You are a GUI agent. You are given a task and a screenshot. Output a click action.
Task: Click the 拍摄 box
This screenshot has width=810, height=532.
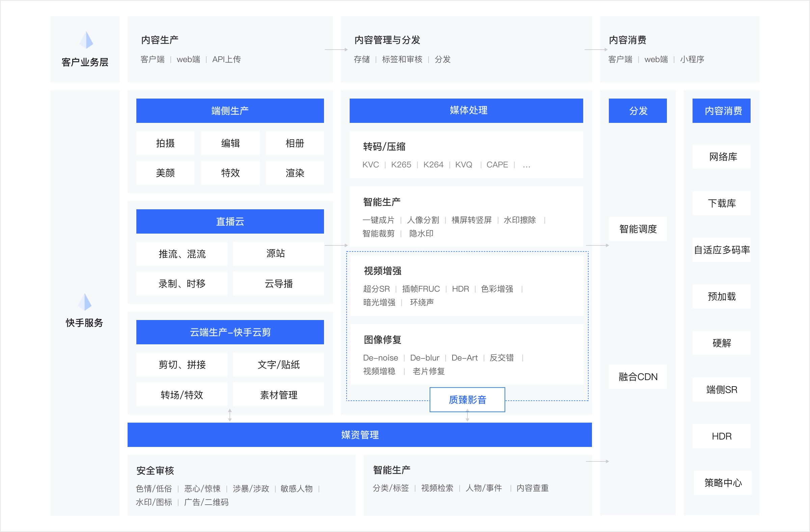pyautogui.click(x=165, y=143)
